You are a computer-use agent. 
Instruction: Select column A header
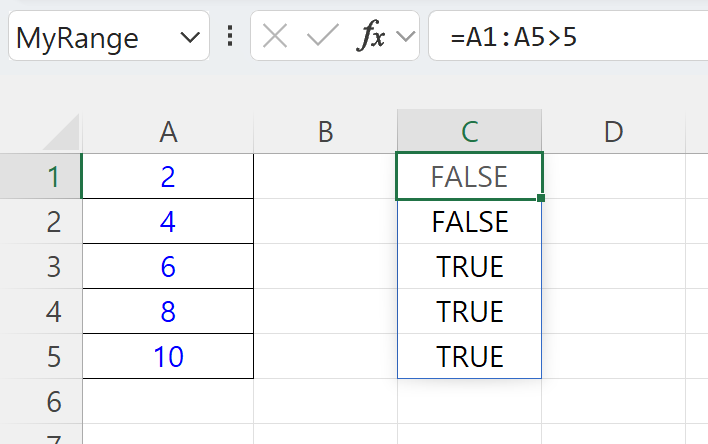click(168, 132)
